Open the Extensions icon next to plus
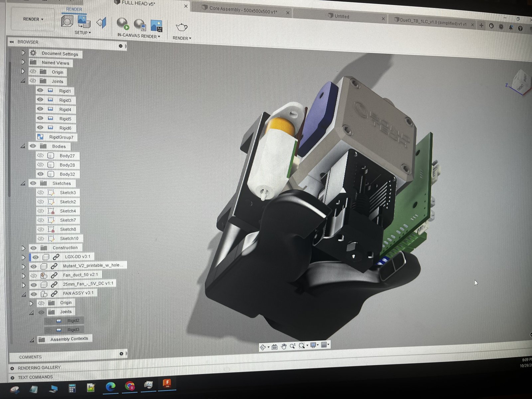Viewport: 532px width, 399px height. 491,26
